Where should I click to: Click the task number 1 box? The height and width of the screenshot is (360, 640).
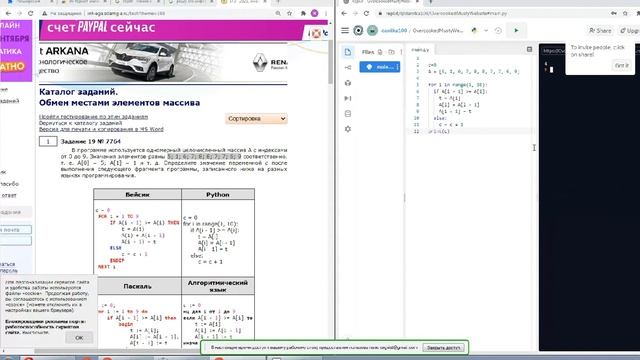point(48,141)
